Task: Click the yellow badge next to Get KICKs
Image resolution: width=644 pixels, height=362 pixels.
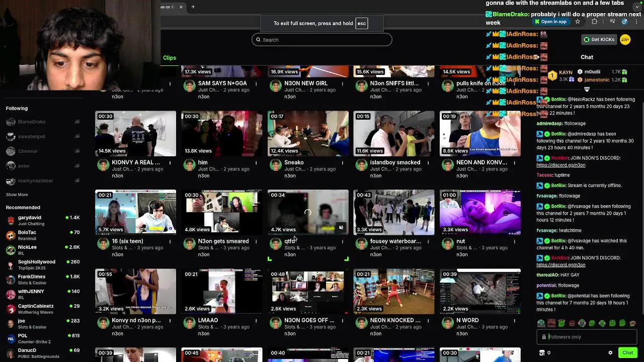Action: (x=625, y=39)
